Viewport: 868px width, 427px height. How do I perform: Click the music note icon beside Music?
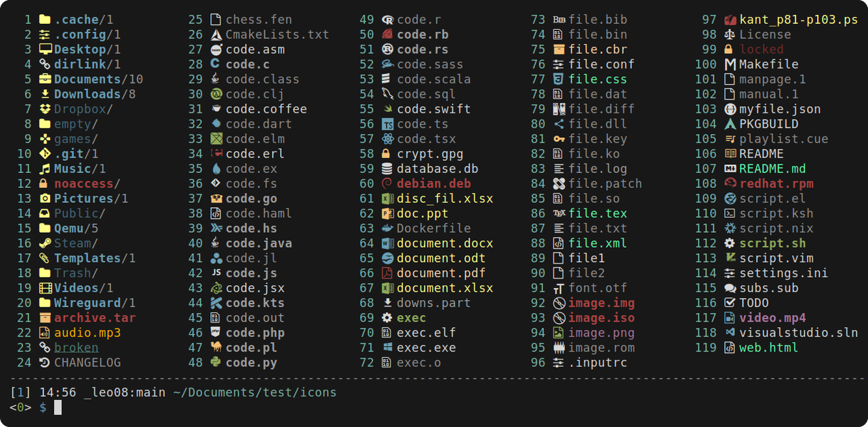45,169
